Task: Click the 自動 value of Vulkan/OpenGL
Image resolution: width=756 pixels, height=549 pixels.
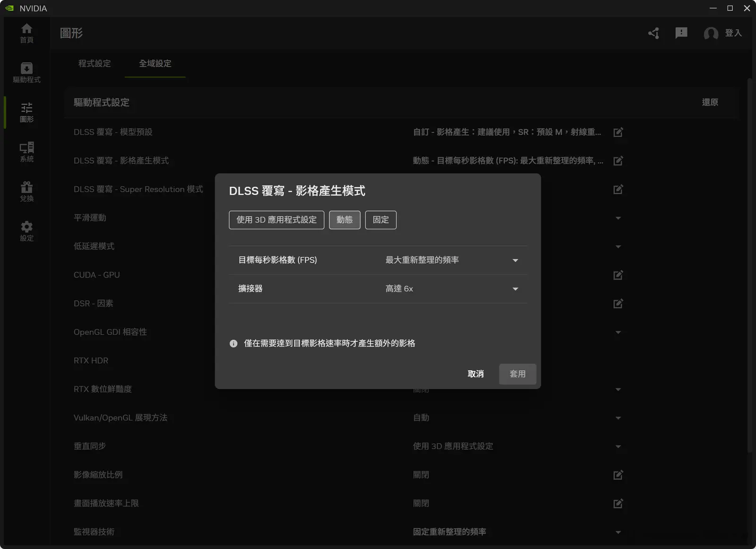Action: tap(421, 418)
